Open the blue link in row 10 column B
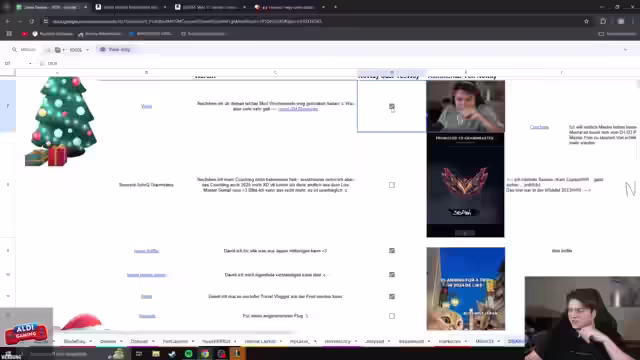Screen dimensions: 640x360 (147, 275)
